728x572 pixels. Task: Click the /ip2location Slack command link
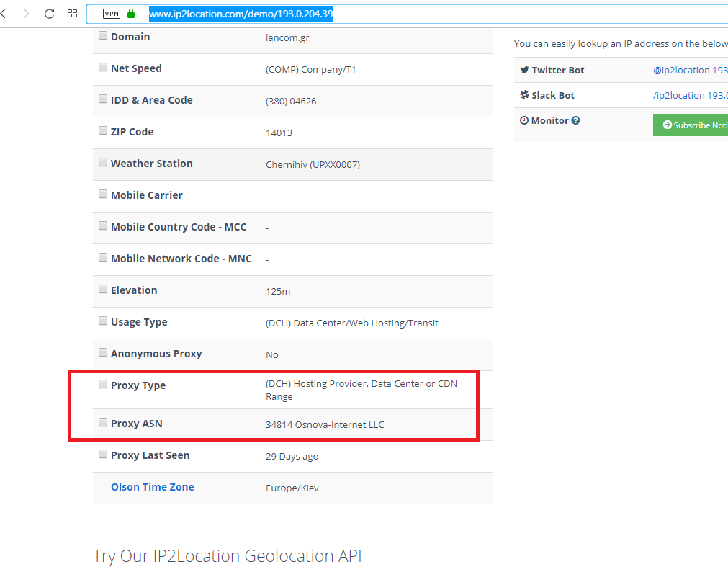tap(689, 95)
